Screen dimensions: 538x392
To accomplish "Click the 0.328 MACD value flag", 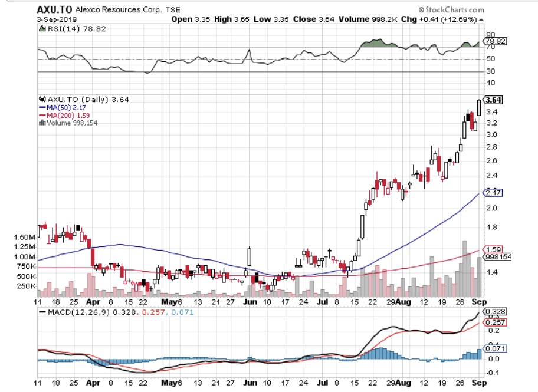I will pyautogui.click(x=494, y=311).
